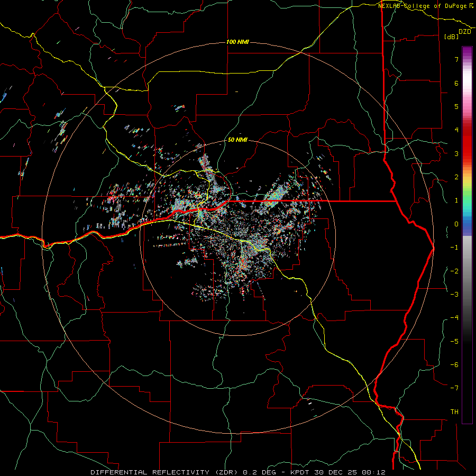
Task: Click the "100 NMI" range ring label
Action: pyautogui.click(x=237, y=42)
